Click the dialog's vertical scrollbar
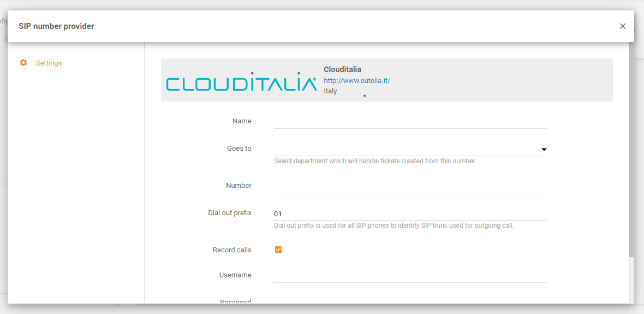Screen dimensions: 644x314 pos(631,164)
